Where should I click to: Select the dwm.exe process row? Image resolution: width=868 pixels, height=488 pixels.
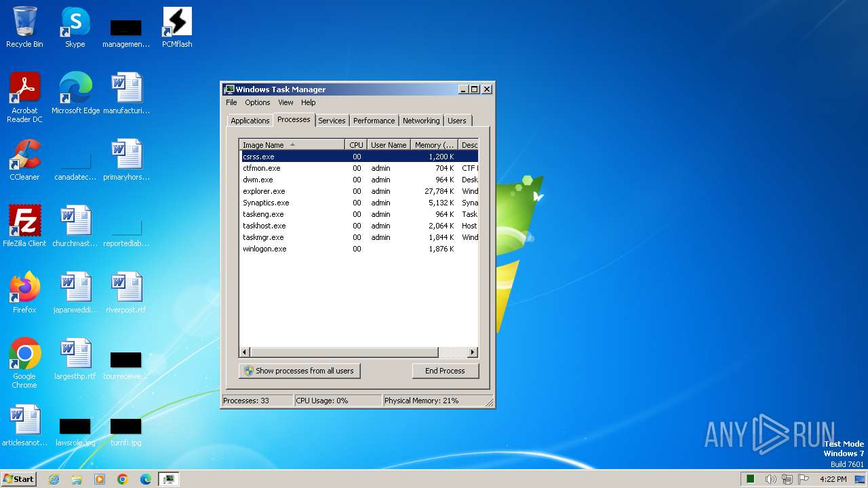click(x=359, y=180)
